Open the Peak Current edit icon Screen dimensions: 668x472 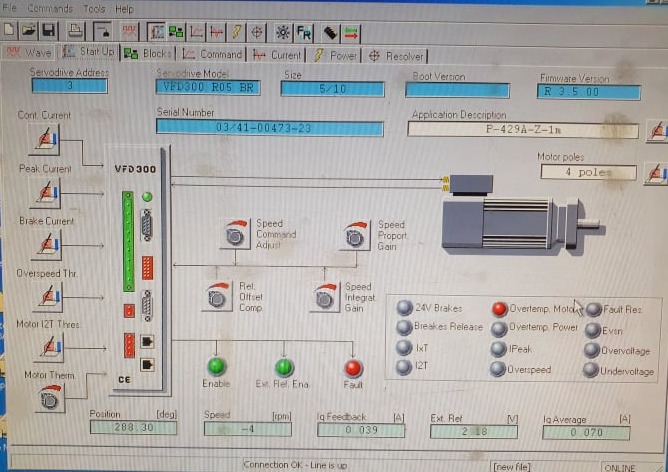[45, 193]
